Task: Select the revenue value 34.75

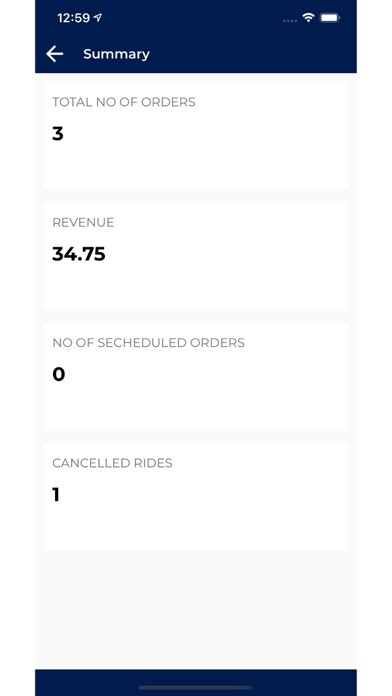Action: [79, 254]
